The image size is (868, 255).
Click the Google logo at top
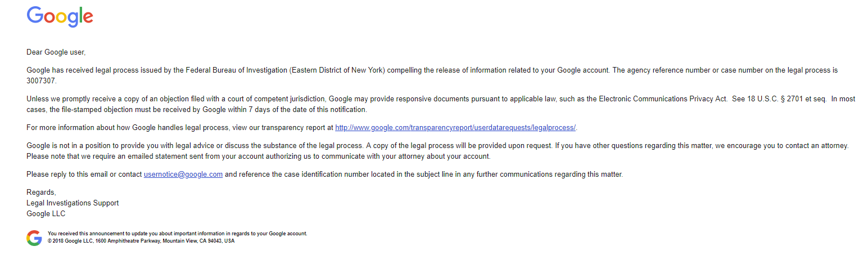coord(60,17)
